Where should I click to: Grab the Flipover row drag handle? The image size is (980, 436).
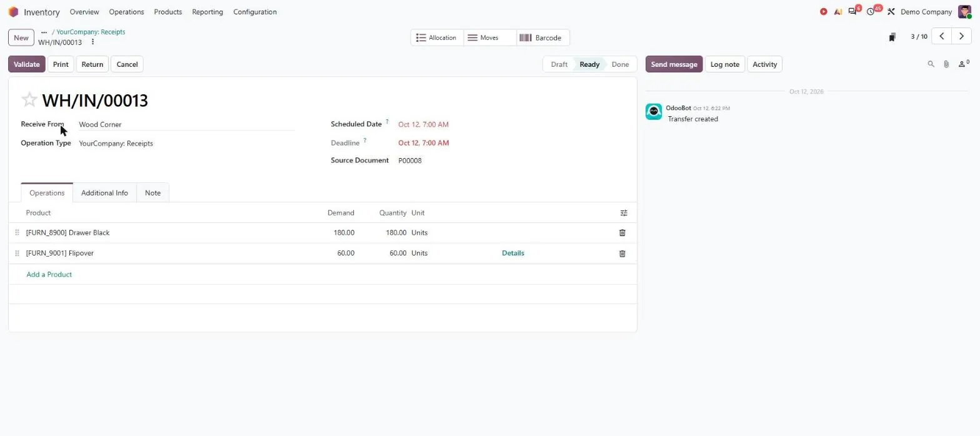17,253
